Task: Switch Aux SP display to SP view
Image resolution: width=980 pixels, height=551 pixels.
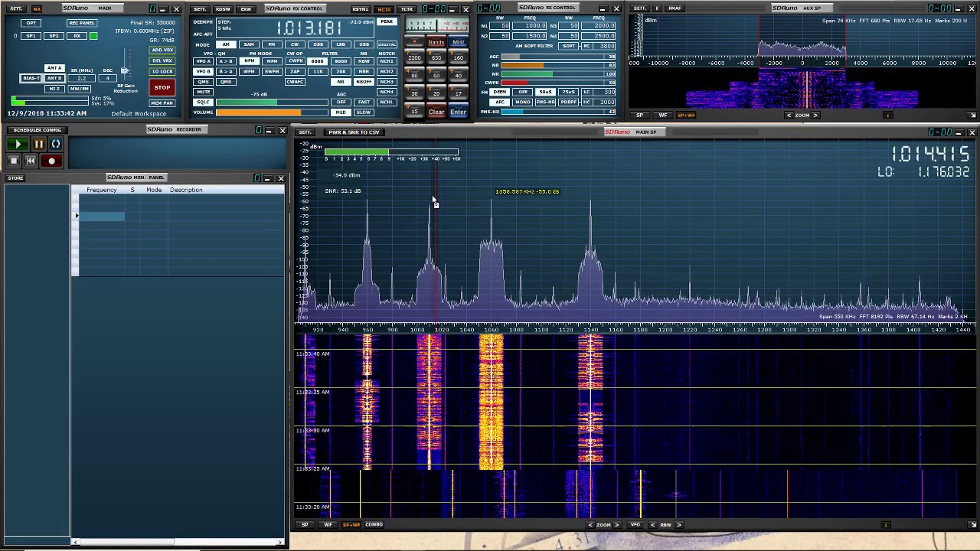Action: [x=640, y=116]
